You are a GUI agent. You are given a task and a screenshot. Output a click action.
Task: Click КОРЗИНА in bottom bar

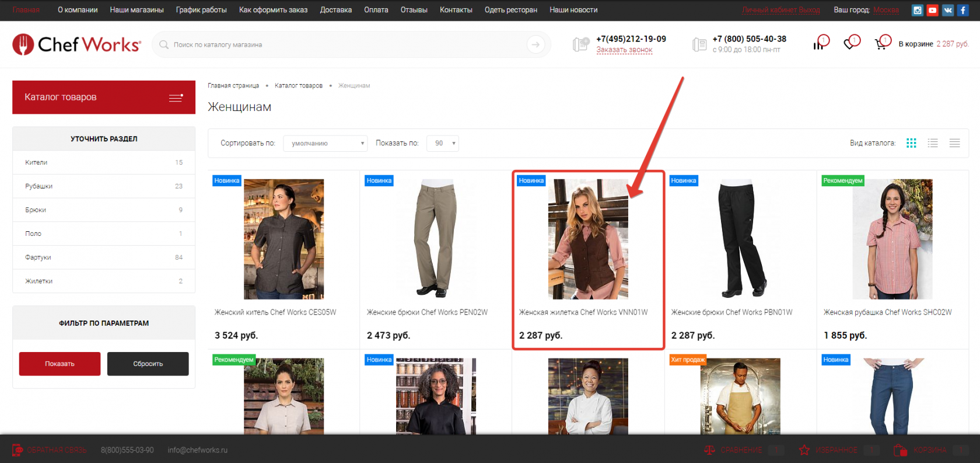930,450
